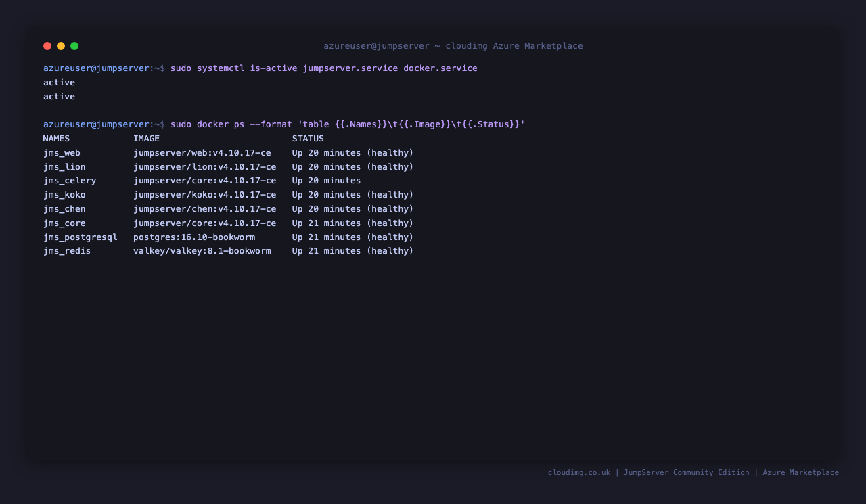This screenshot has width=866, height=504.
Task: Click the jms_chen status 'Up 20 minutes (healthy)'
Action: pos(353,209)
